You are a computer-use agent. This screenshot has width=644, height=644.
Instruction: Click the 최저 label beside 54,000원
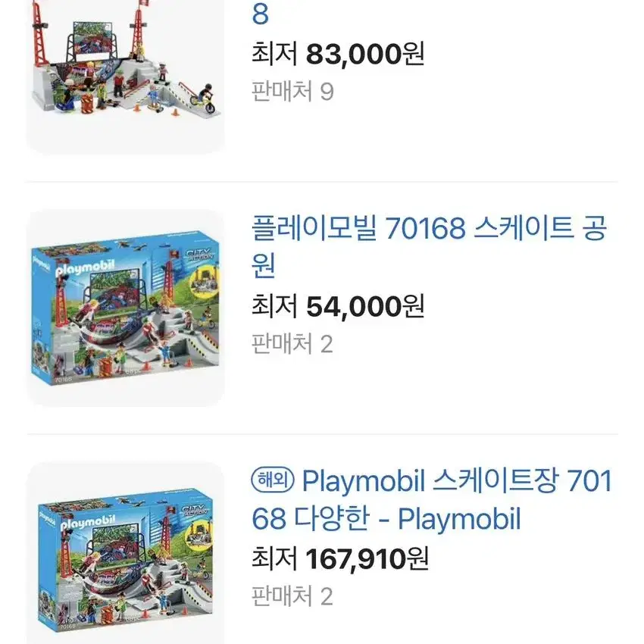(x=274, y=306)
